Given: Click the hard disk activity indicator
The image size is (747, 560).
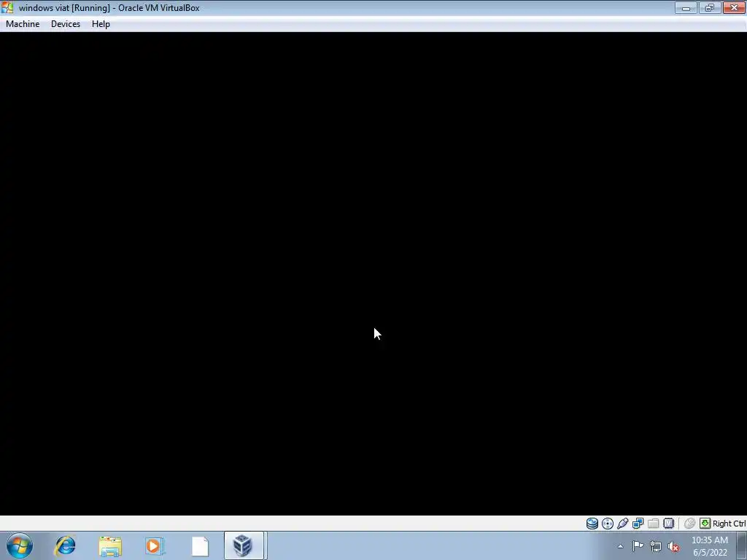Looking at the screenshot, I should click(x=592, y=524).
